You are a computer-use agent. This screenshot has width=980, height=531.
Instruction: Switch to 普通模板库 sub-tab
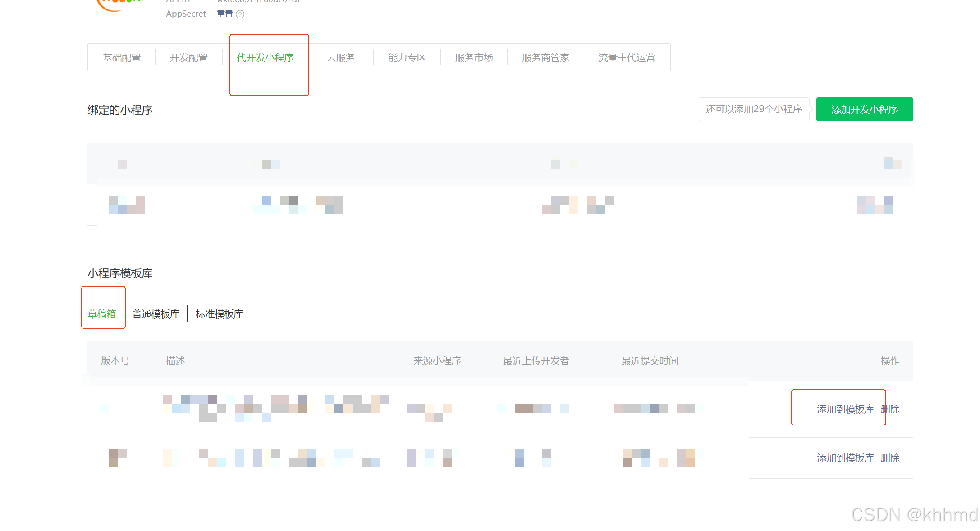click(156, 314)
